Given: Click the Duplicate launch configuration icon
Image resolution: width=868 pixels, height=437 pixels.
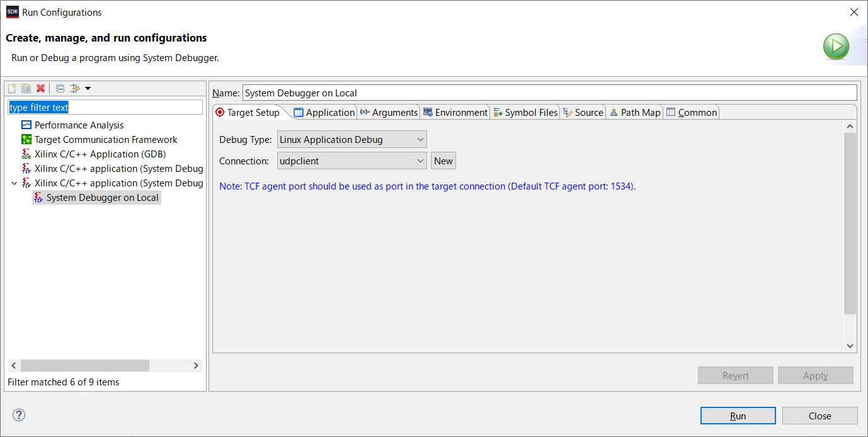Looking at the screenshot, I should tap(26, 88).
